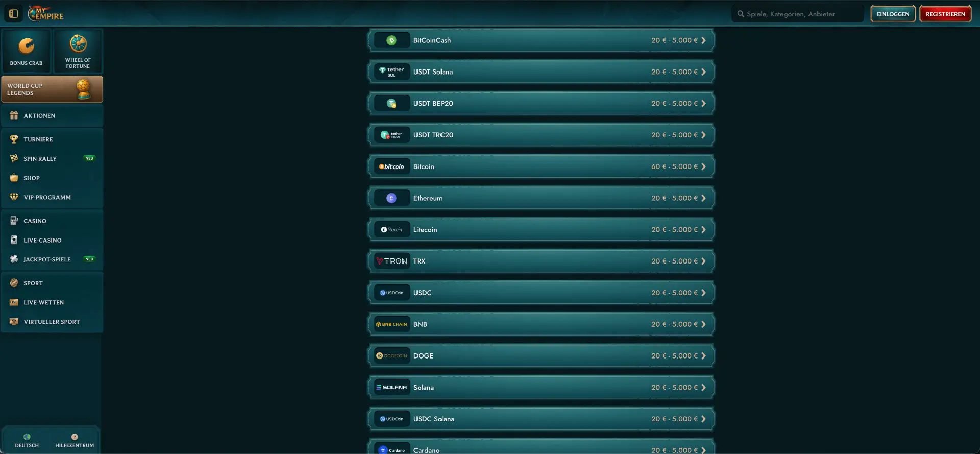Open the World Cup Legends banner

[52, 89]
